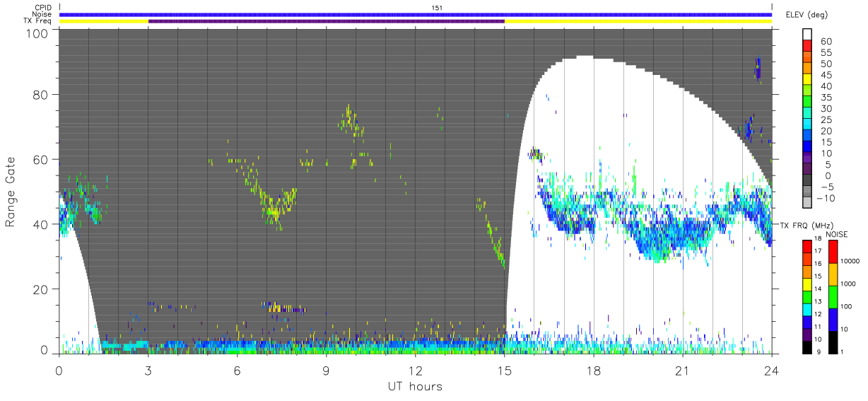Click Range Gate axis tick label '40'

coord(41,224)
